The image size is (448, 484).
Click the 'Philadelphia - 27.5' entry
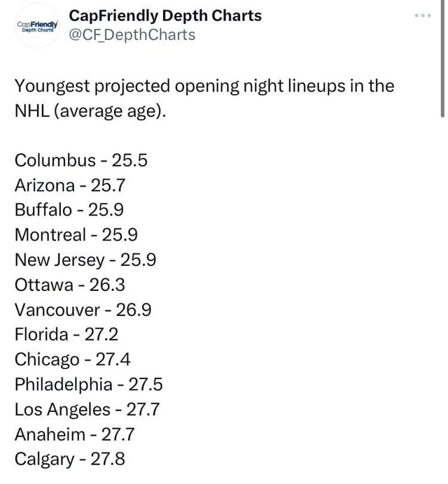tap(89, 385)
